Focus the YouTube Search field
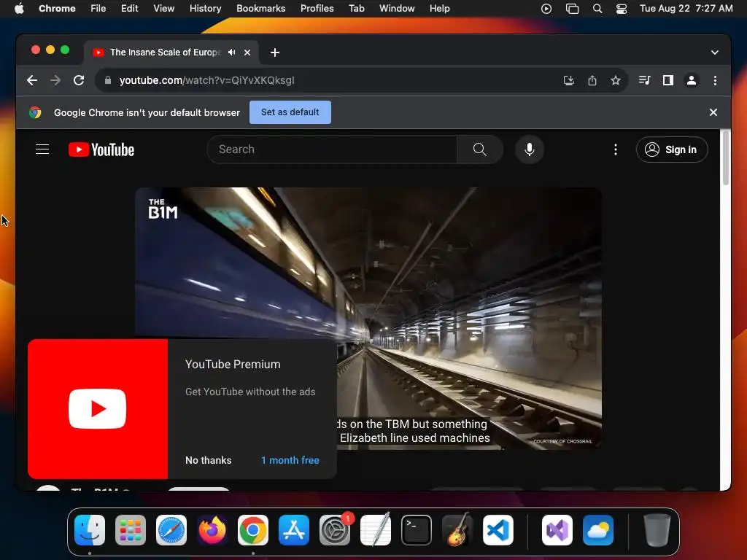This screenshot has height=560, width=747. [x=332, y=149]
